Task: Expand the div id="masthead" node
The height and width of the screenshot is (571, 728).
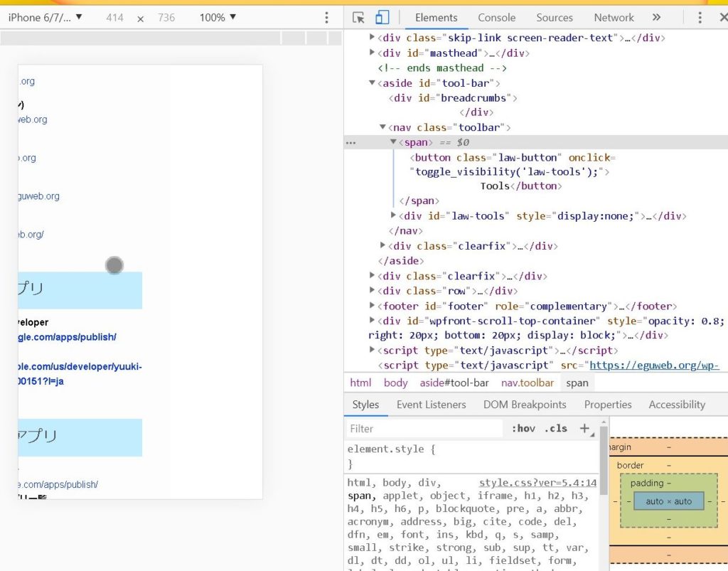Action: (x=373, y=53)
